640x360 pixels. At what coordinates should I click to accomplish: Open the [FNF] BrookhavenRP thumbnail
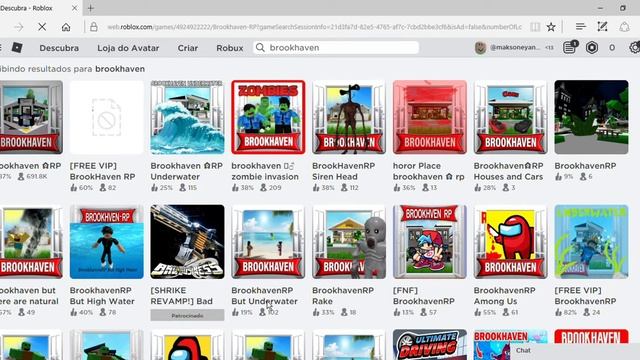pyautogui.click(x=430, y=242)
